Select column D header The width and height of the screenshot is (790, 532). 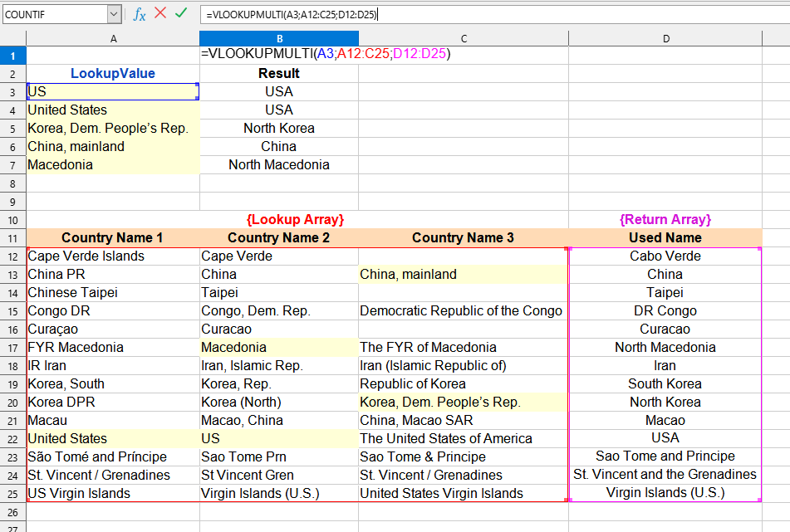[x=665, y=39]
